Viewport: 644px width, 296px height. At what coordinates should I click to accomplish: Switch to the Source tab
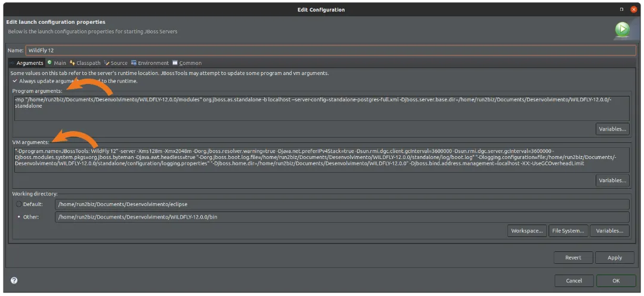click(116, 63)
